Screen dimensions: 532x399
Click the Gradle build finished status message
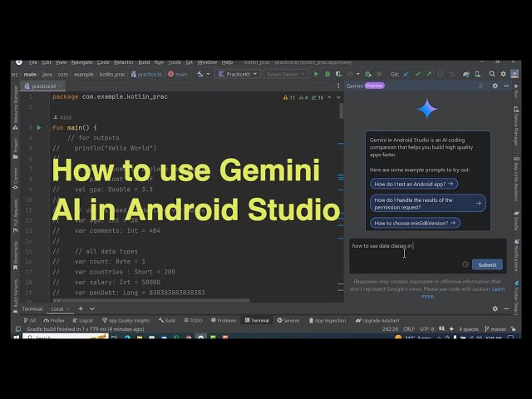[x=85, y=329]
